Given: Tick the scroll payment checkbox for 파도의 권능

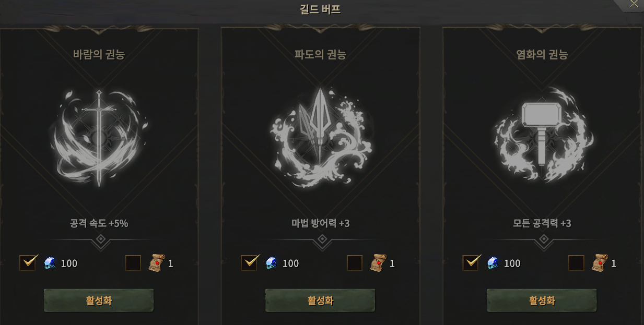Looking at the screenshot, I should [355, 263].
